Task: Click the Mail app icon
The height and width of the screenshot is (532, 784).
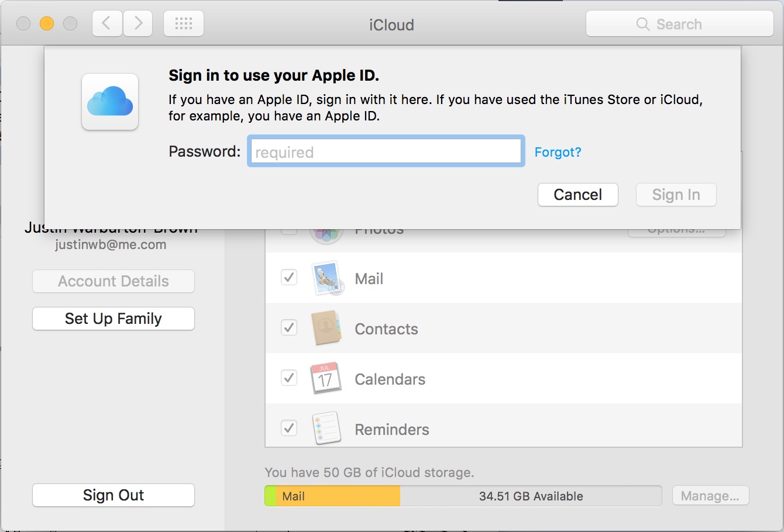Action: (326, 278)
